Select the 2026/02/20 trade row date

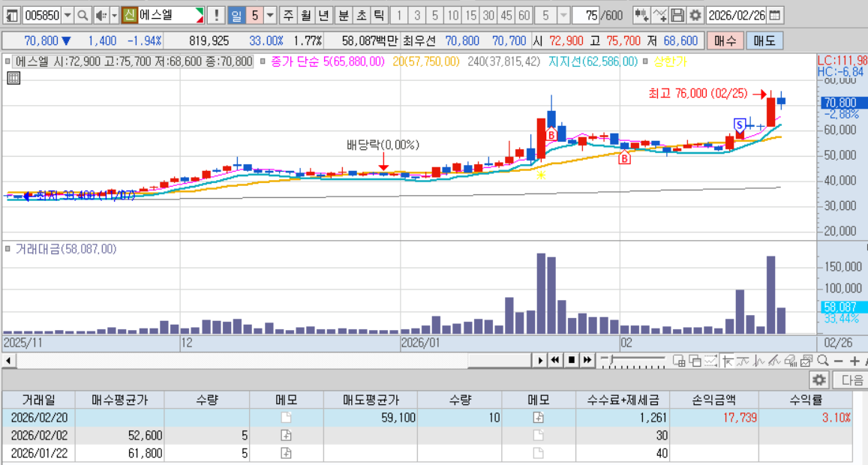coord(39,418)
